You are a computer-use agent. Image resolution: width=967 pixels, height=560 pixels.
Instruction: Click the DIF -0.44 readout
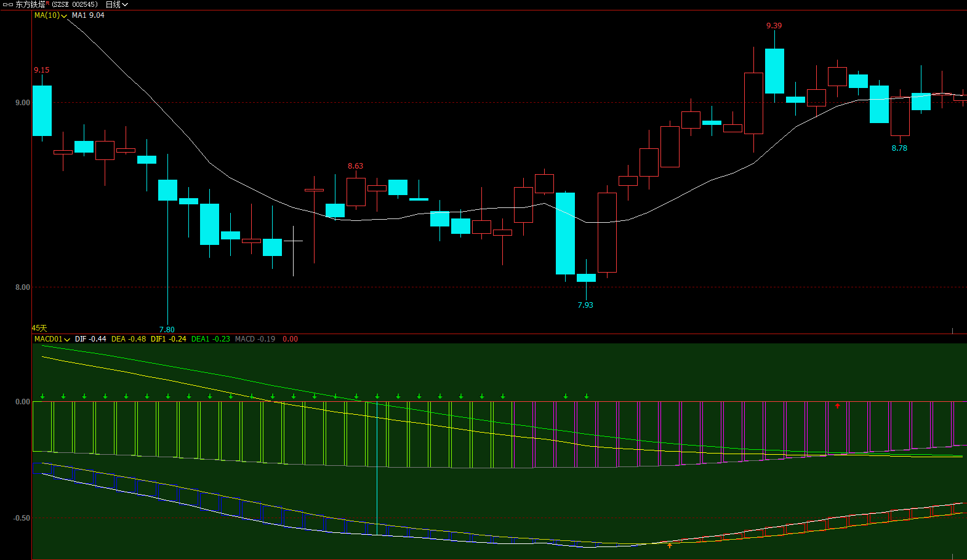[x=90, y=339]
